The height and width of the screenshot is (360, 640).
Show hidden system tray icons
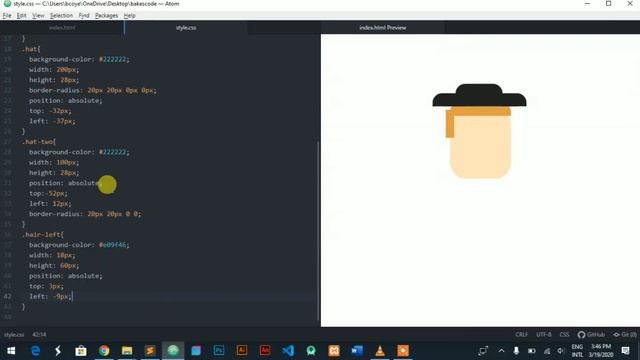501,351
